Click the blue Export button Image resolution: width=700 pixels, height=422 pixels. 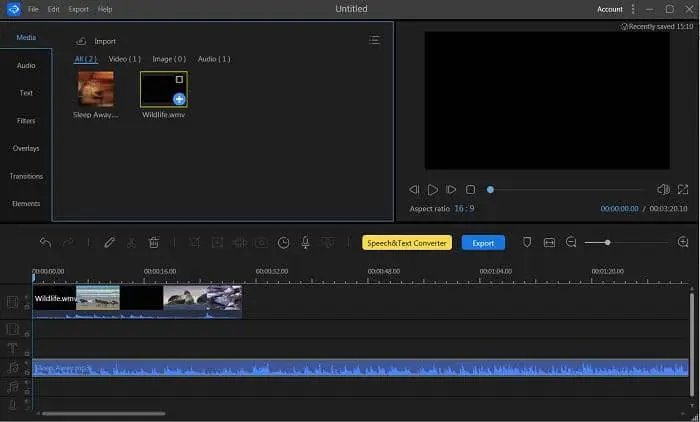click(483, 243)
